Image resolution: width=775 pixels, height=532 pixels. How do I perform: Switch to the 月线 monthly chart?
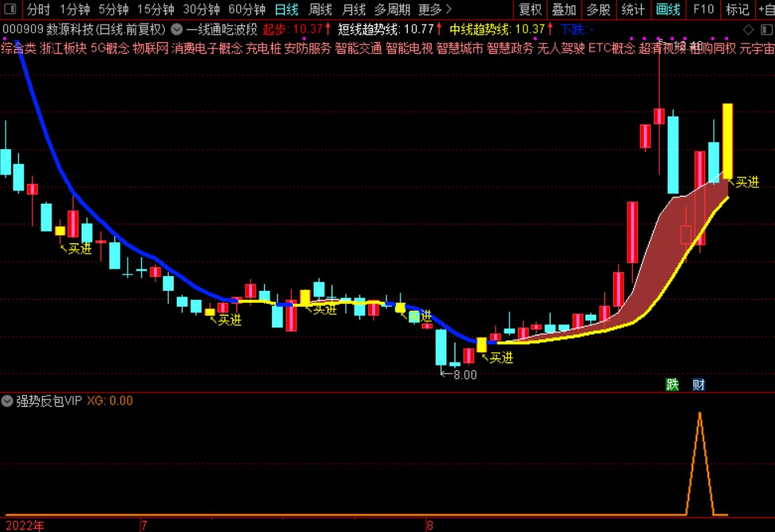tap(354, 10)
